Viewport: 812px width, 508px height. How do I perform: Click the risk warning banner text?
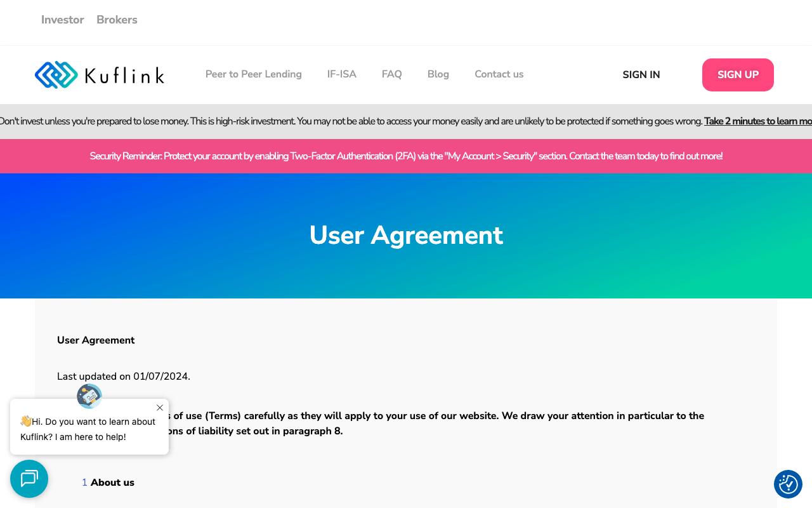[349, 121]
